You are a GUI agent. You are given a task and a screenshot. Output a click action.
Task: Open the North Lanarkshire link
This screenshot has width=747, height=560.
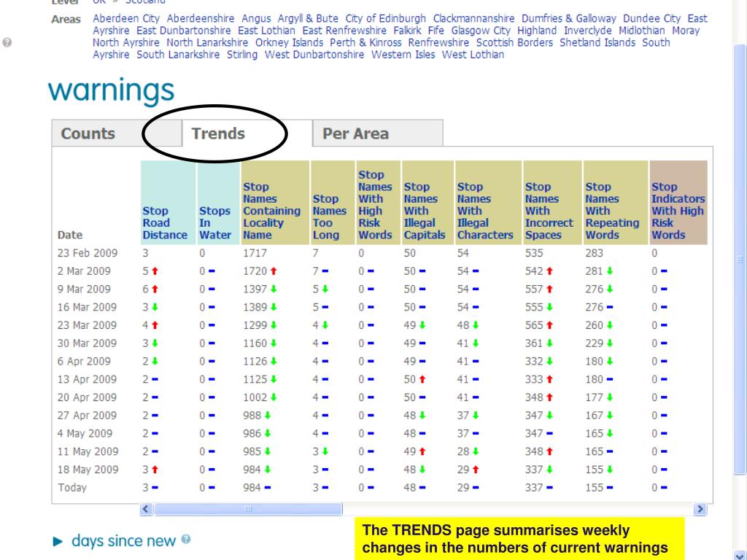coord(206,42)
